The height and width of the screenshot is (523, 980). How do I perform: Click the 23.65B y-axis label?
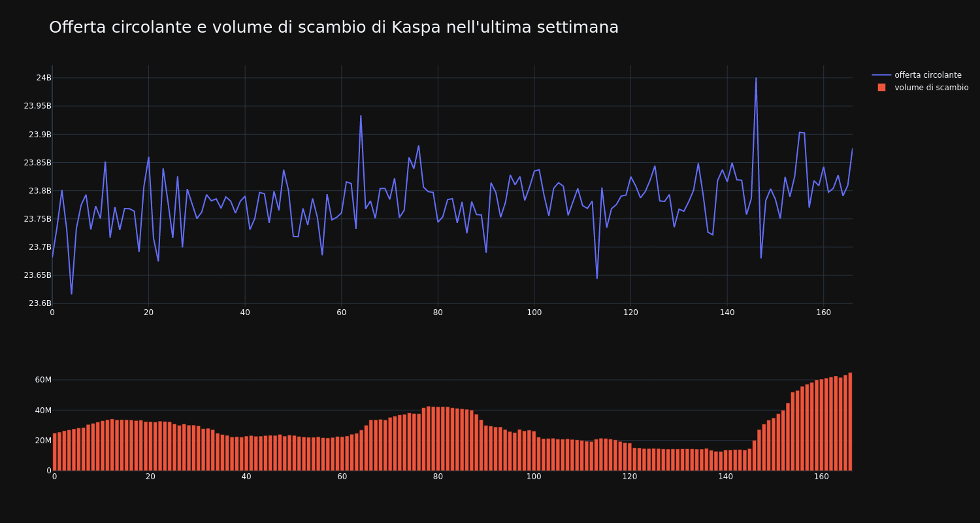pyautogui.click(x=38, y=275)
